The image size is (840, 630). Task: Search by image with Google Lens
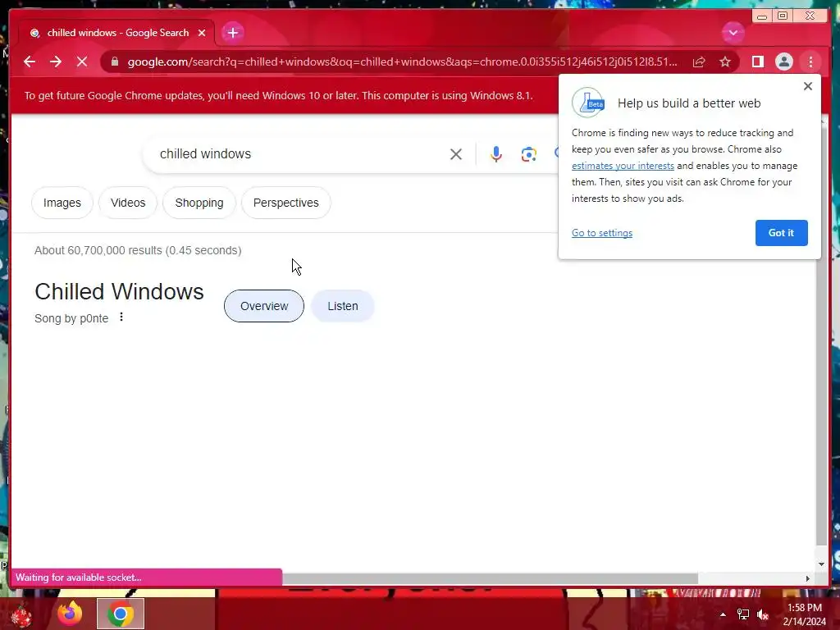[529, 154]
